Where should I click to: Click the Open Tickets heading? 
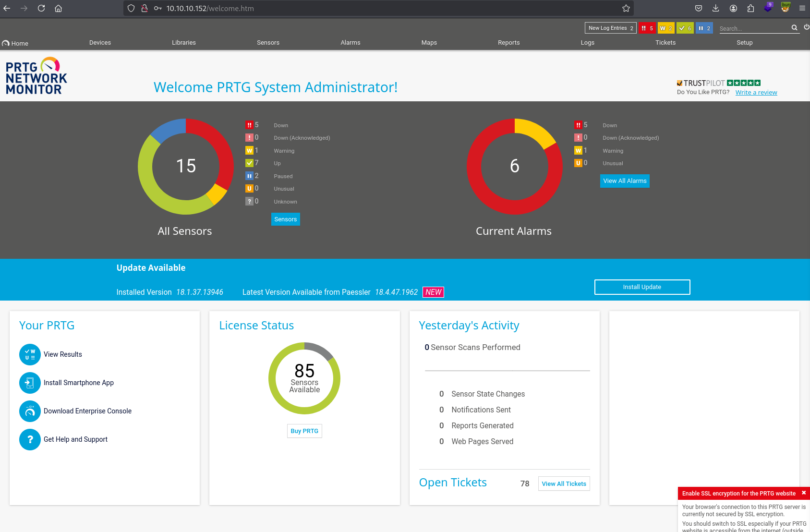(453, 483)
